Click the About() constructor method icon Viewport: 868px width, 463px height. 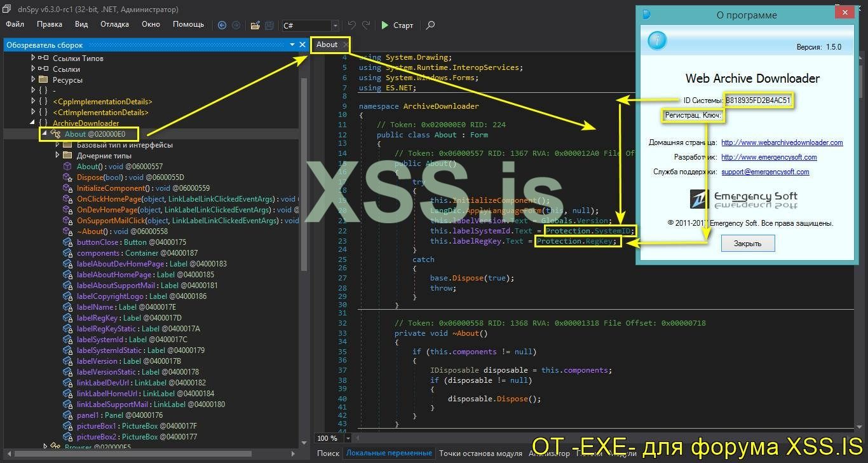[67, 167]
